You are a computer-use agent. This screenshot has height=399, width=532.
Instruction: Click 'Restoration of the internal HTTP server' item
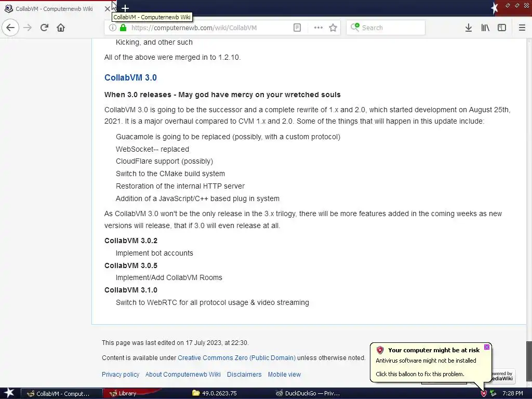180,186
